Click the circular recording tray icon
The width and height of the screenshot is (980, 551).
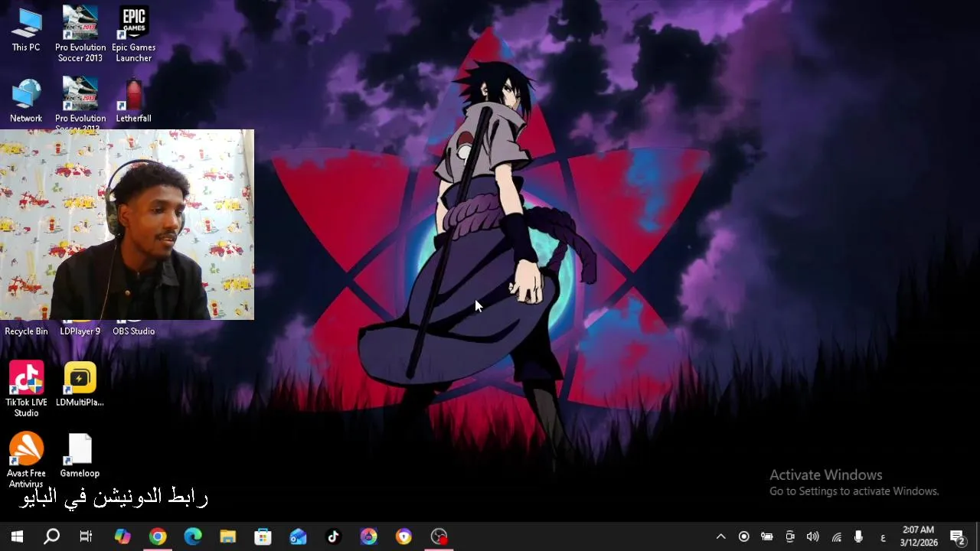tap(743, 536)
